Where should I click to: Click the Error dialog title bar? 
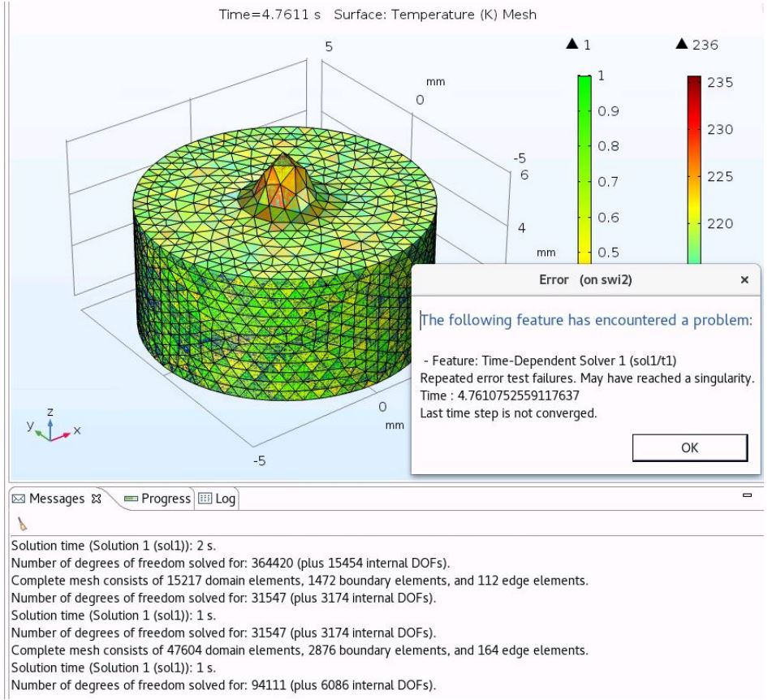click(x=568, y=279)
